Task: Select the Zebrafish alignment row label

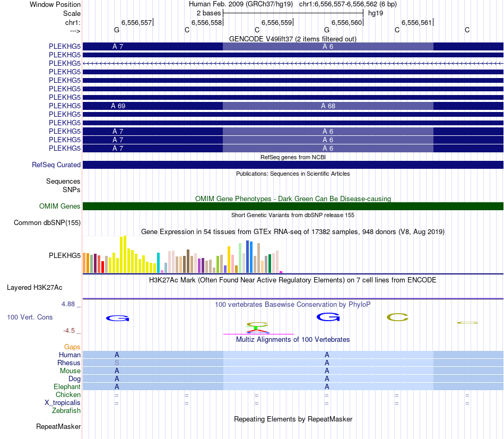Action: (x=66, y=411)
